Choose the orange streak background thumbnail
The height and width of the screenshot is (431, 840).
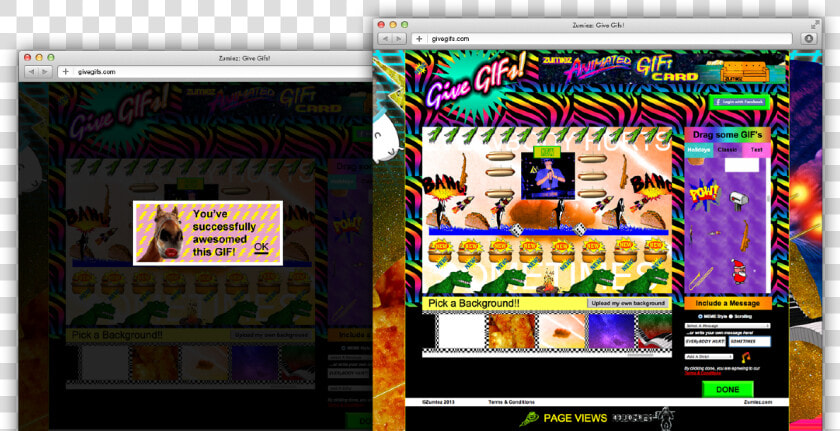pos(562,331)
